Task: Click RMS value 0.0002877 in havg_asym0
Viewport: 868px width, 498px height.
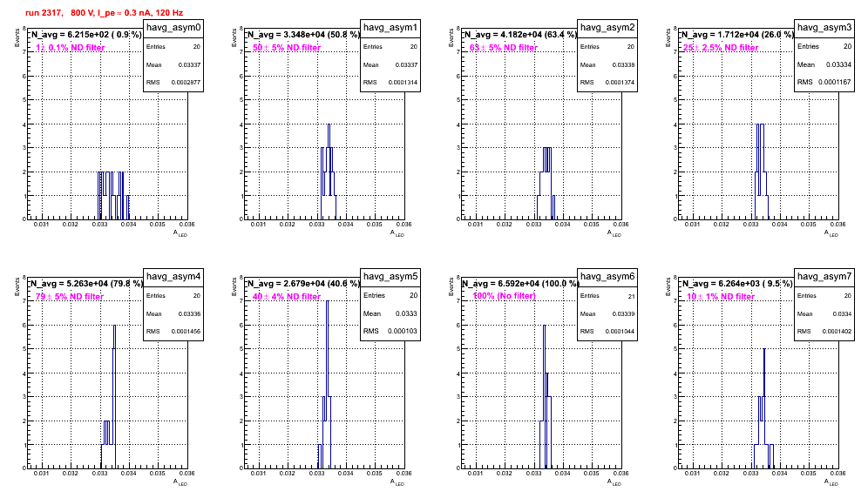Action: click(186, 83)
